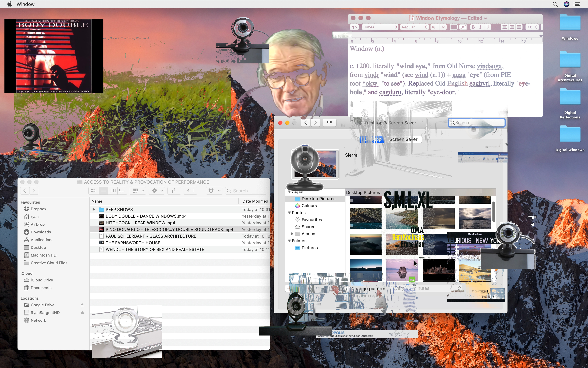The height and width of the screenshot is (368, 588).
Task: Select Macintosh HD in sidebar
Action: tap(44, 255)
